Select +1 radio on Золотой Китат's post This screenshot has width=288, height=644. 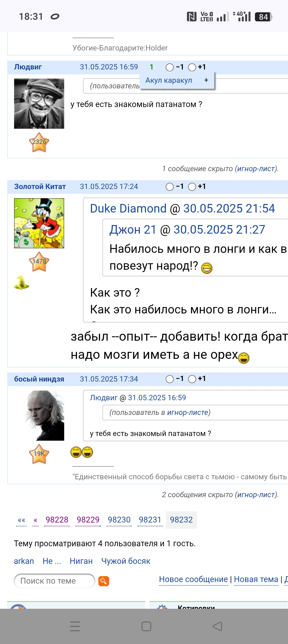(192, 187)
